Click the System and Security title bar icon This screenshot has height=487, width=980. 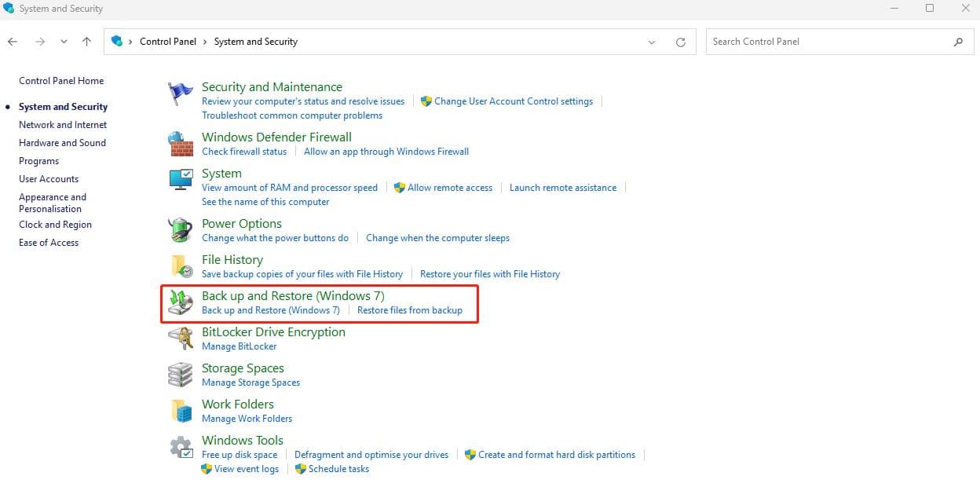9,8
